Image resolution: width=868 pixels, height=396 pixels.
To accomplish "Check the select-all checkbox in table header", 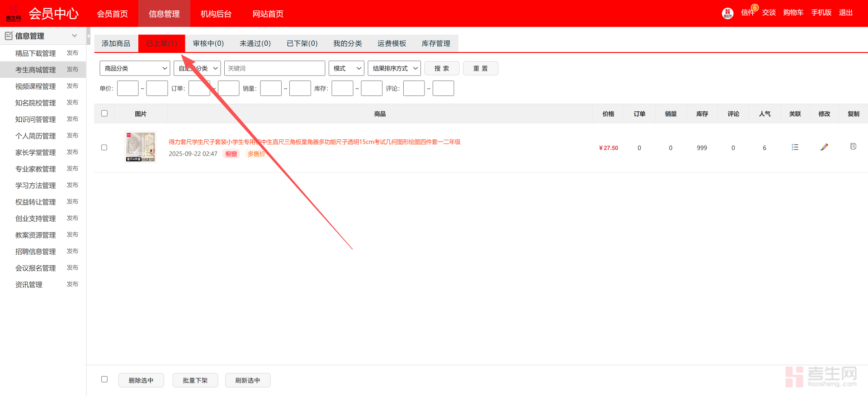I will pyautogui.click(x=104, y=114).
